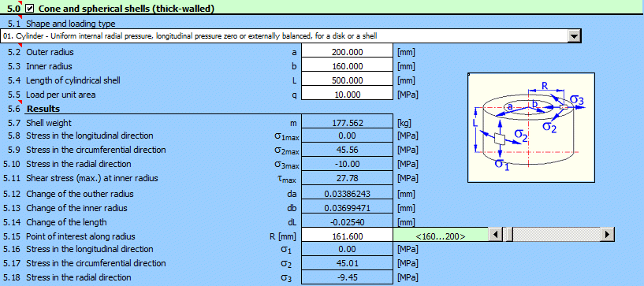Screen dimensions: 644x286
Task: Select the longitudinal stress max value in row 5.8
Action: click(x=347, y=136)
